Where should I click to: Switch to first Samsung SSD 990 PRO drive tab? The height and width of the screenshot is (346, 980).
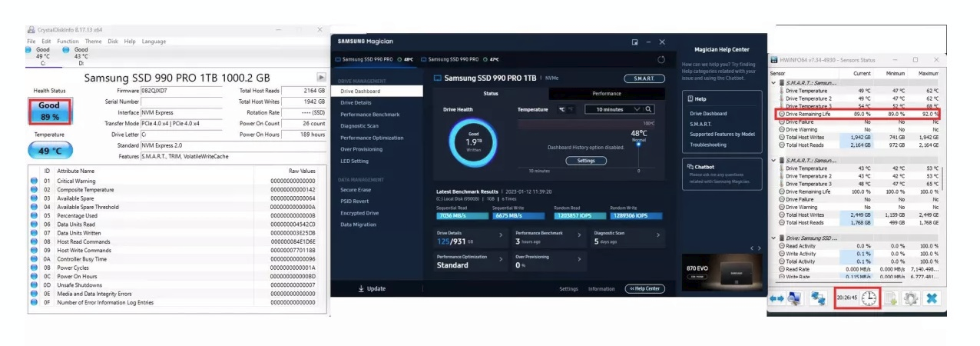[376, 59]
